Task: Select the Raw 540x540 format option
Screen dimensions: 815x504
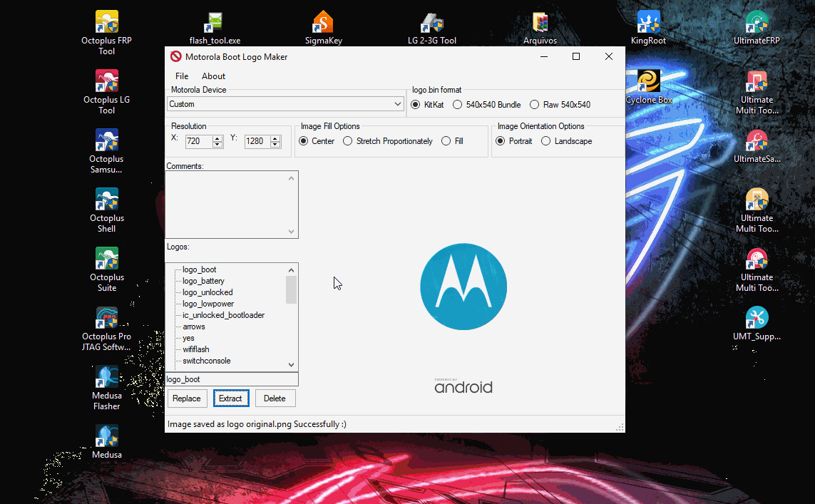Action: pyautogui.click(x=560, y=105)
